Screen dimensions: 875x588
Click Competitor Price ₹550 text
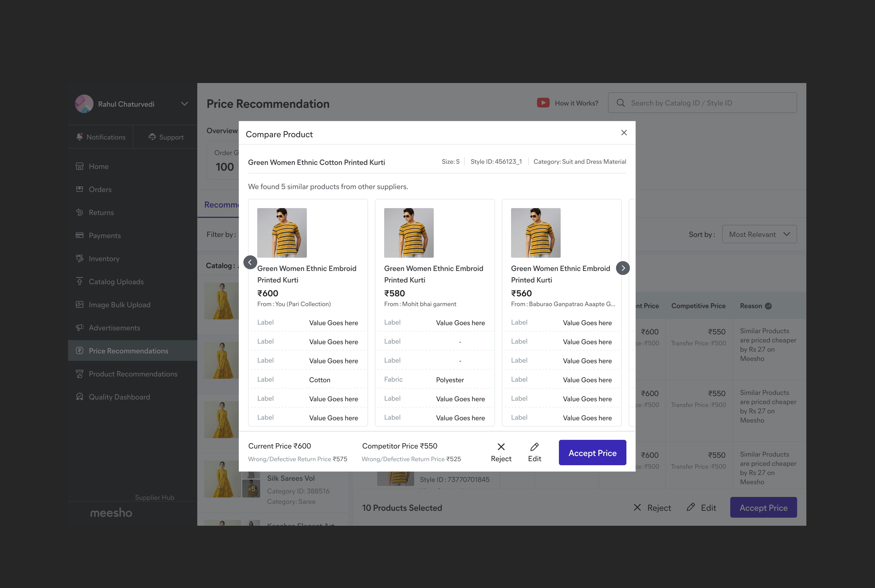pos(400,446)
